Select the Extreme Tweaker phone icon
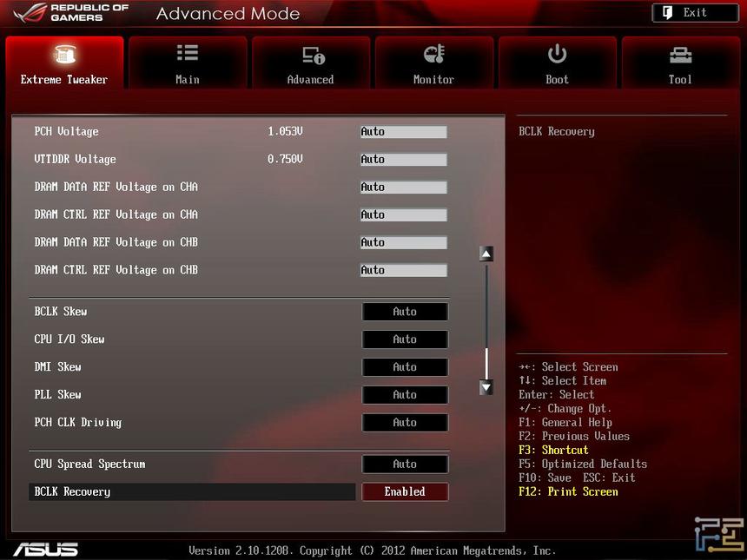The width and height of the screenshot is (747, 560). click(x=63, y=54)
